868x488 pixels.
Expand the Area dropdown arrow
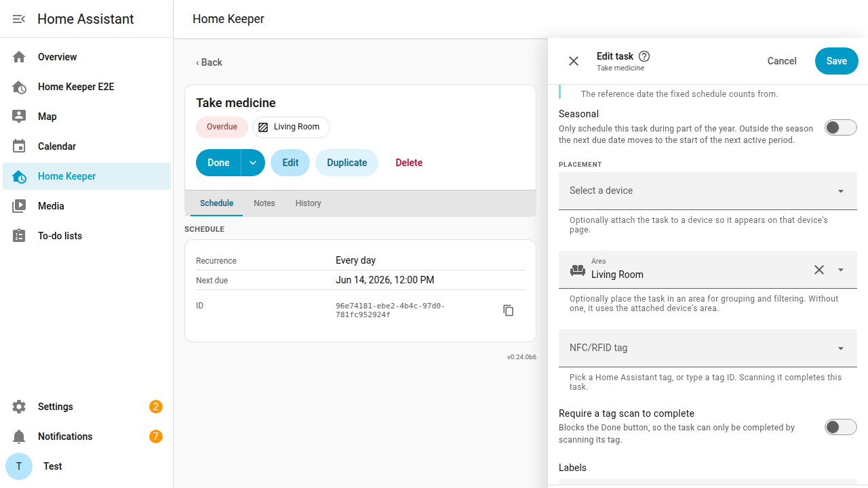(x=841, y=270)
